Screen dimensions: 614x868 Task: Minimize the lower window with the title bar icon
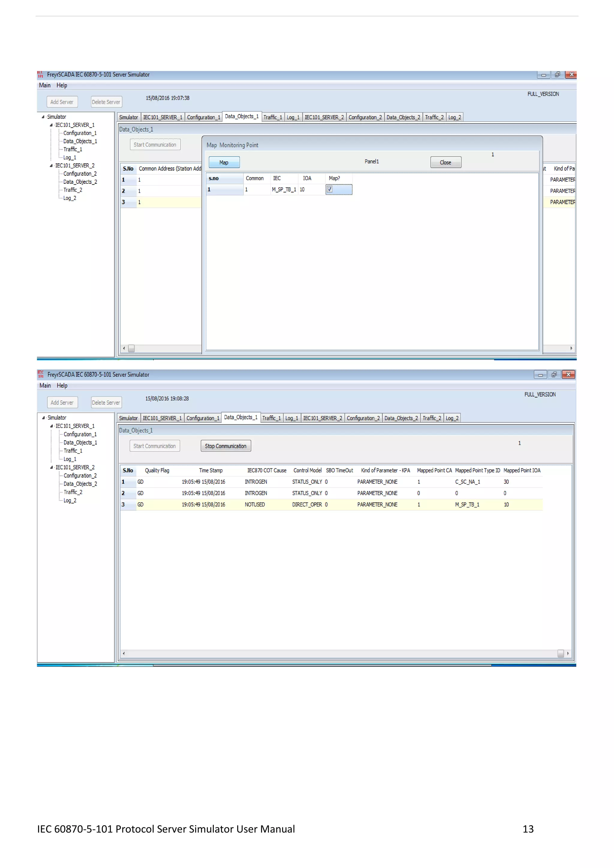[x=540, y=375]
